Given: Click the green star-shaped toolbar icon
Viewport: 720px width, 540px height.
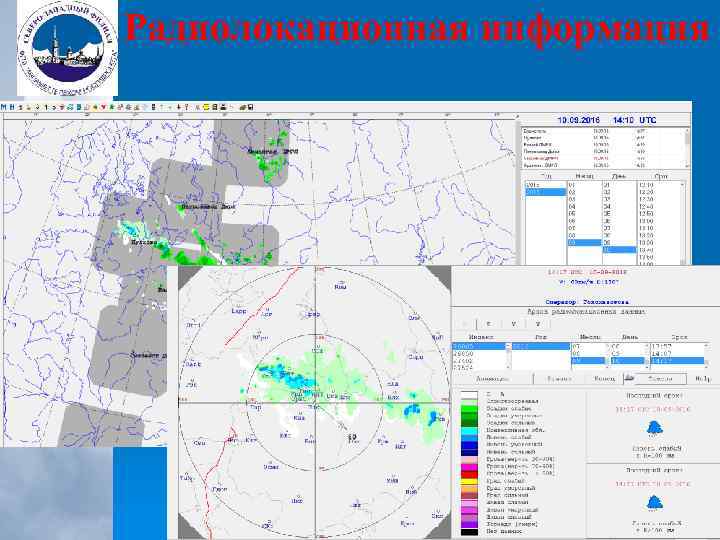Looking at the screenshot, I should [x=112, y=107].
